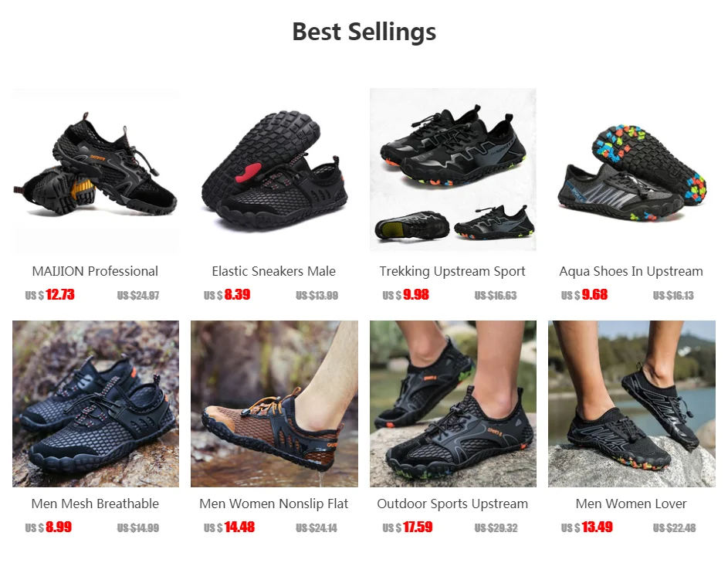Open the Elastic Sneakers Male product photo
This screenshot has height=563, width=728.
[x=274, y=170]
